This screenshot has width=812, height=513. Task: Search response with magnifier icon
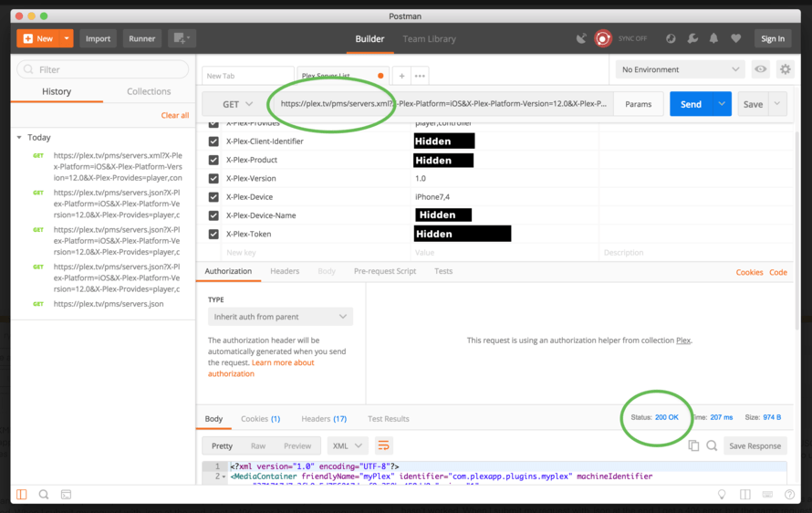point(712,445)
